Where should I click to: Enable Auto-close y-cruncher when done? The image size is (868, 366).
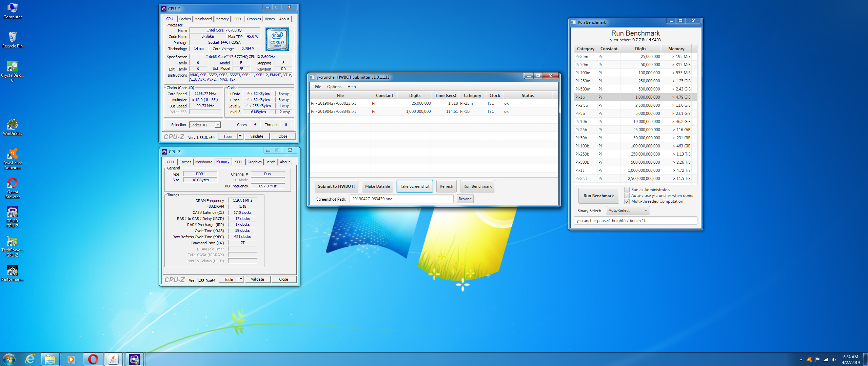coord(627,196)
